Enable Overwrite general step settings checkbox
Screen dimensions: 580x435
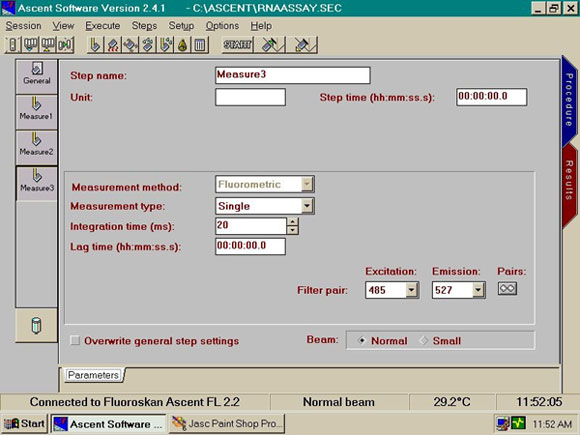point(75,340)
